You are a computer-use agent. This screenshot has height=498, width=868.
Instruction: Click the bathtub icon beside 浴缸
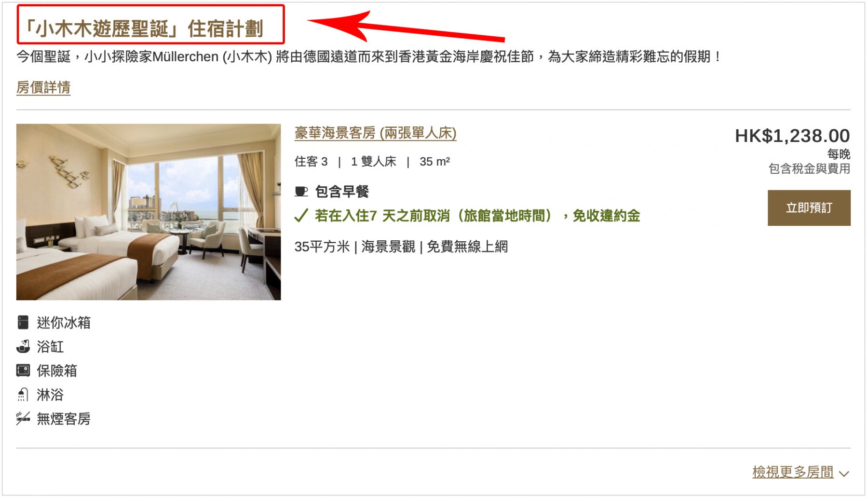click(x=23, y=346)
